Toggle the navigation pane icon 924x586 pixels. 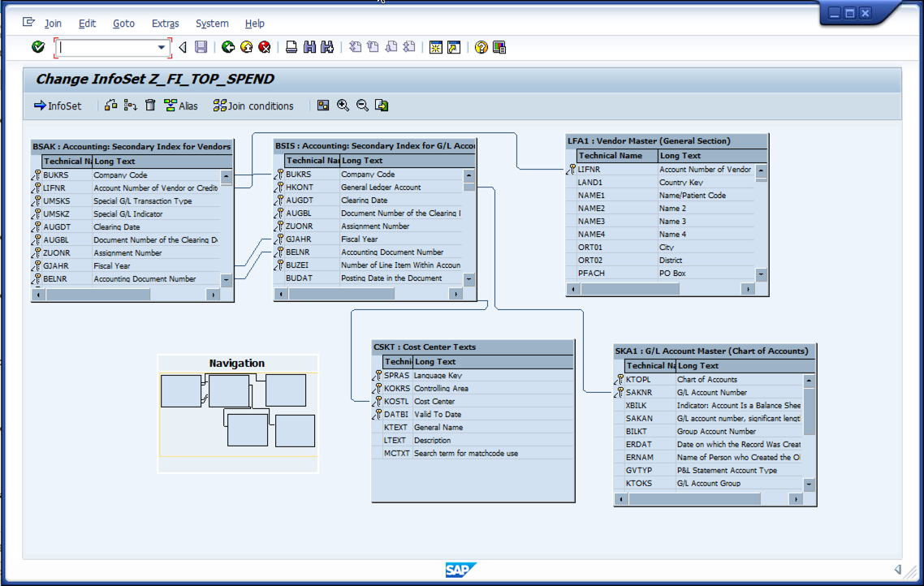point(323,106)
